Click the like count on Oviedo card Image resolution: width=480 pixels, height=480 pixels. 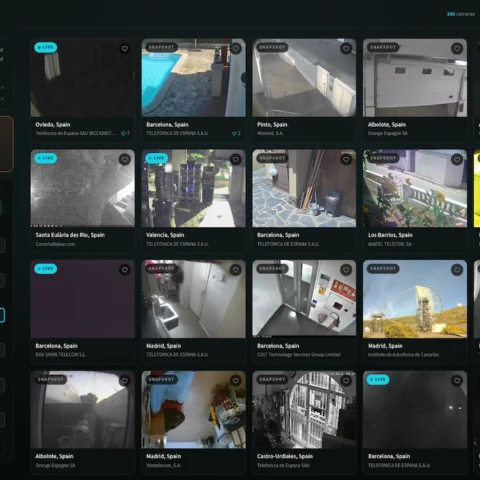pyautogui.click(x=125, y=133)
